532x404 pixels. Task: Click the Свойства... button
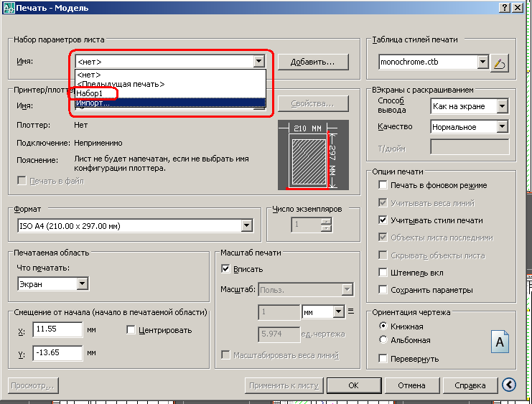pyautogui.click(x=313, y=104)
